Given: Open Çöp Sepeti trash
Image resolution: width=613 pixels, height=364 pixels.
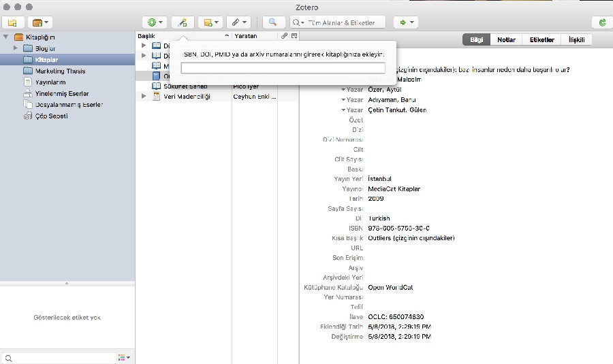Looking at the screenshot, I should pyautogui.click(x=51, y=116).
